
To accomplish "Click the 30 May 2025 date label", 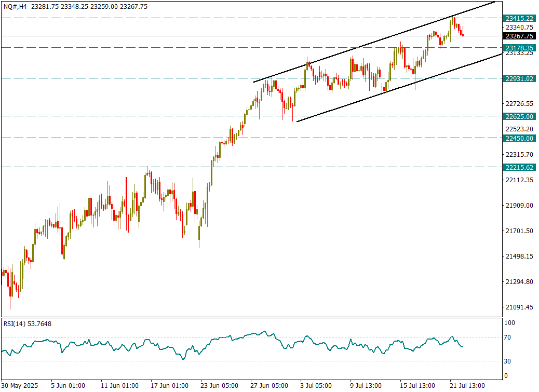I will 20,385.
